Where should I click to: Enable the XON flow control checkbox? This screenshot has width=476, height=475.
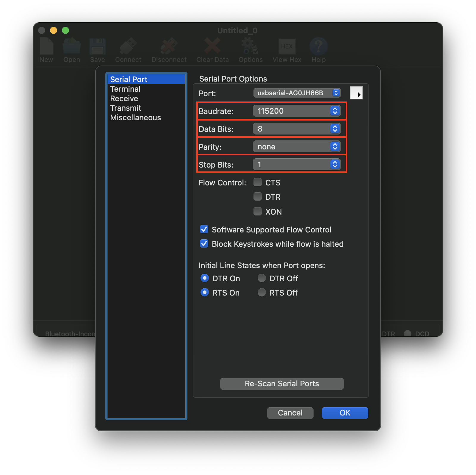(x=258, y=211)
